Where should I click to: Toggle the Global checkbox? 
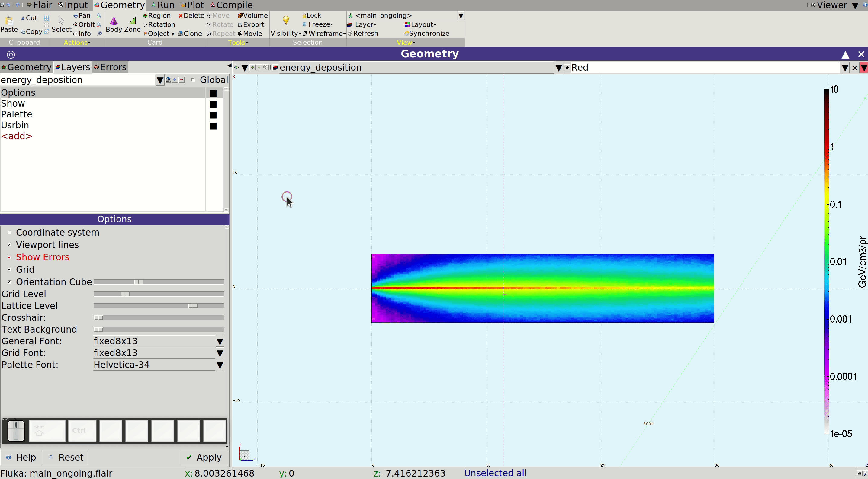point(193,80)
